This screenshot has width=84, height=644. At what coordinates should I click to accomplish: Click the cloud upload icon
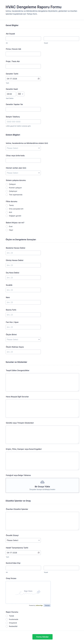(42, 482)
